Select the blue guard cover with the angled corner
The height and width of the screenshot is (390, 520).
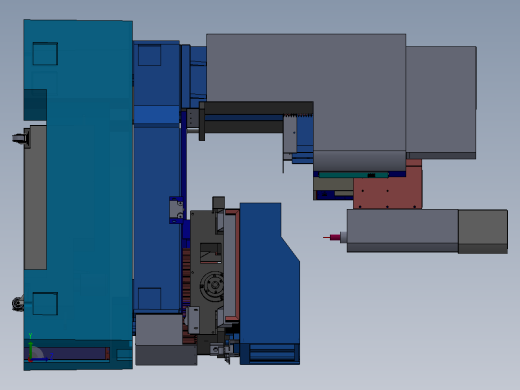(x=269, y=283)
